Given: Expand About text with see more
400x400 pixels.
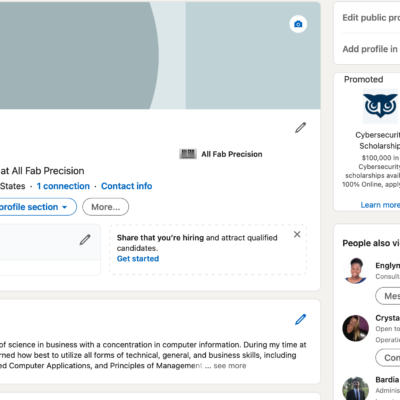Looking at the screenshot, I should pyautogui.click(x=230, y=366).
